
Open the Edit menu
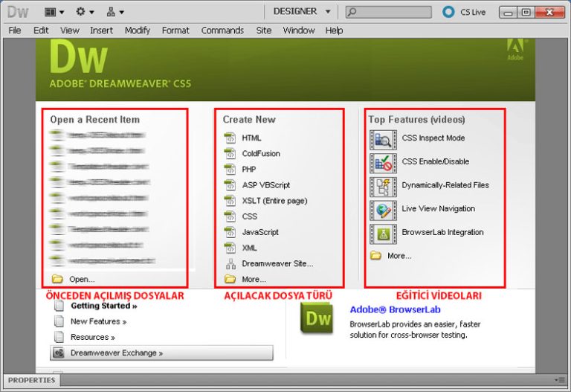[x=41, y=30]
